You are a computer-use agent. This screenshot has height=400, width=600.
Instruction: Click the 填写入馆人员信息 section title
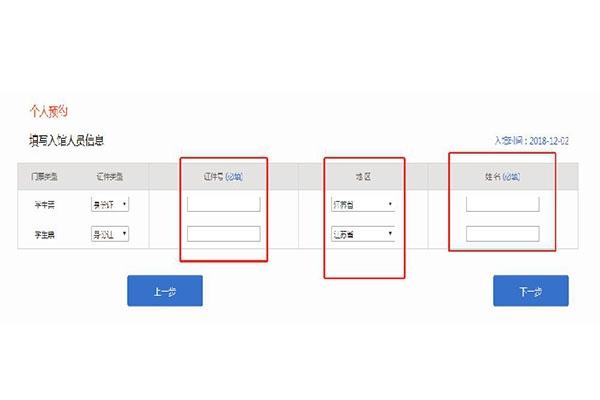pos(67,140)
